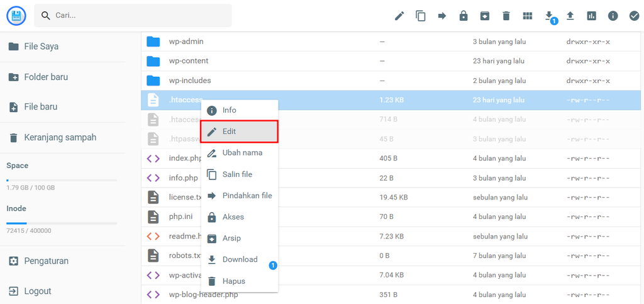Click the 351 B size of wp-blog-header.php
The image size is (644, 304).
click(388, 295)
